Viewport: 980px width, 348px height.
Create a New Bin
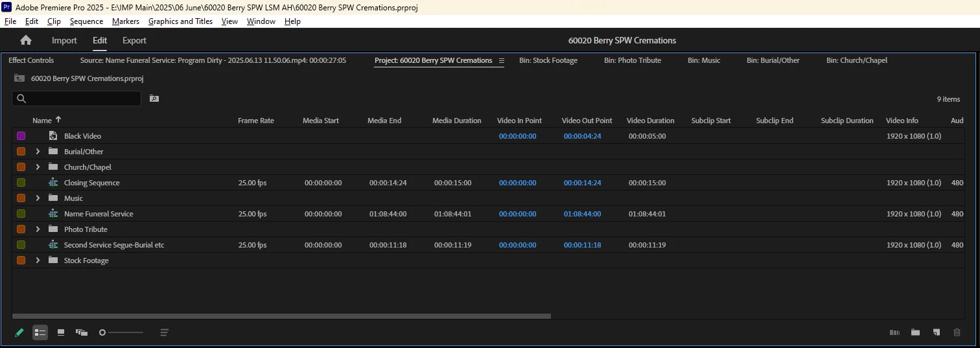(915, 332)
